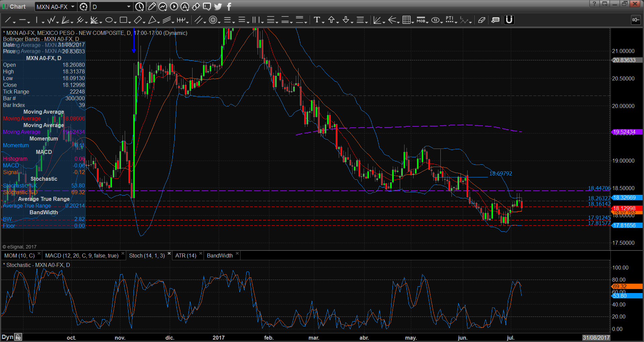Viewport: 644px width, 342px height.
Task: Click the 18.12998 red price label
Action: tap(627, 208)
